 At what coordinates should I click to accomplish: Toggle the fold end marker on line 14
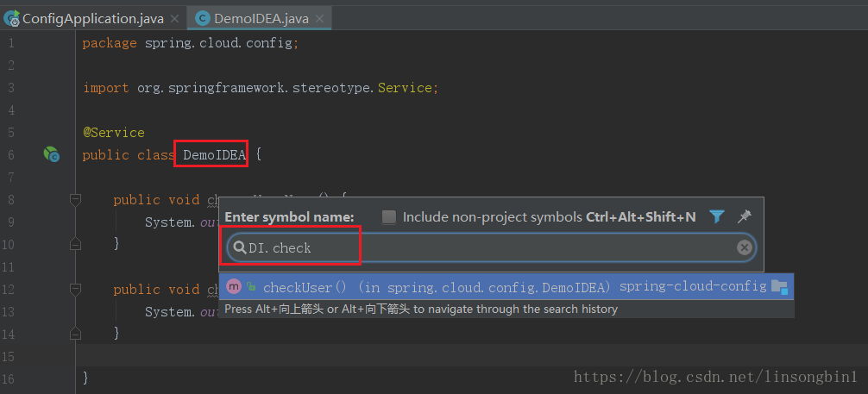pos(75,333)
